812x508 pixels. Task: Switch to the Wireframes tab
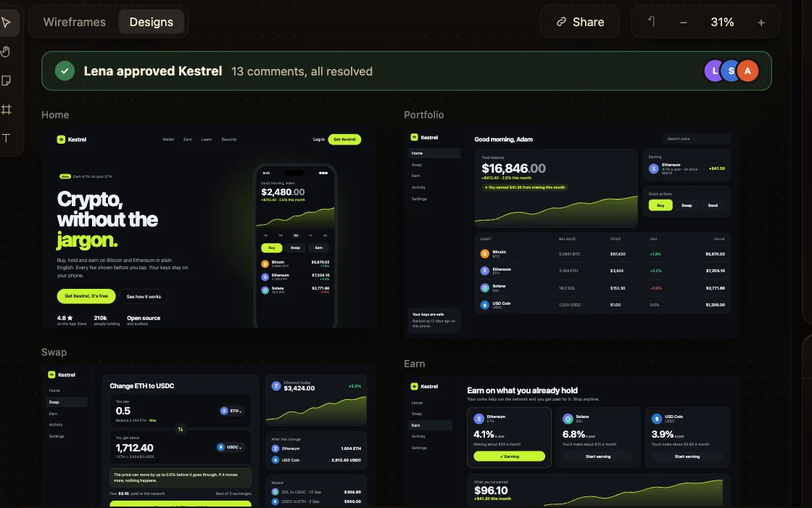75,22
